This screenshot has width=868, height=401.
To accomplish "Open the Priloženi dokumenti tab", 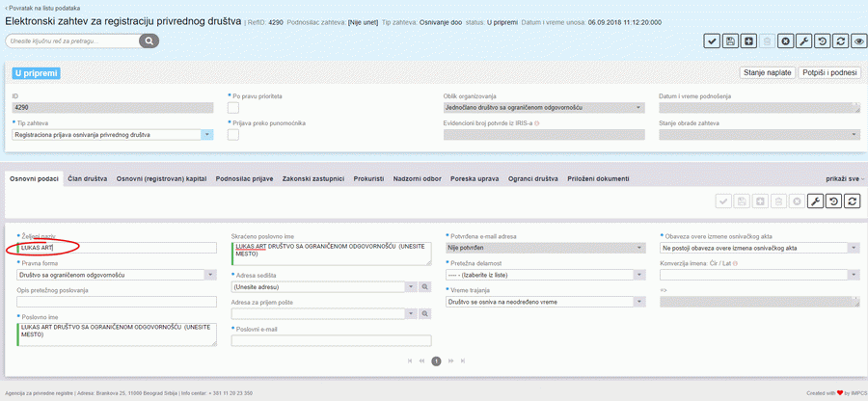I will (599, 179).
